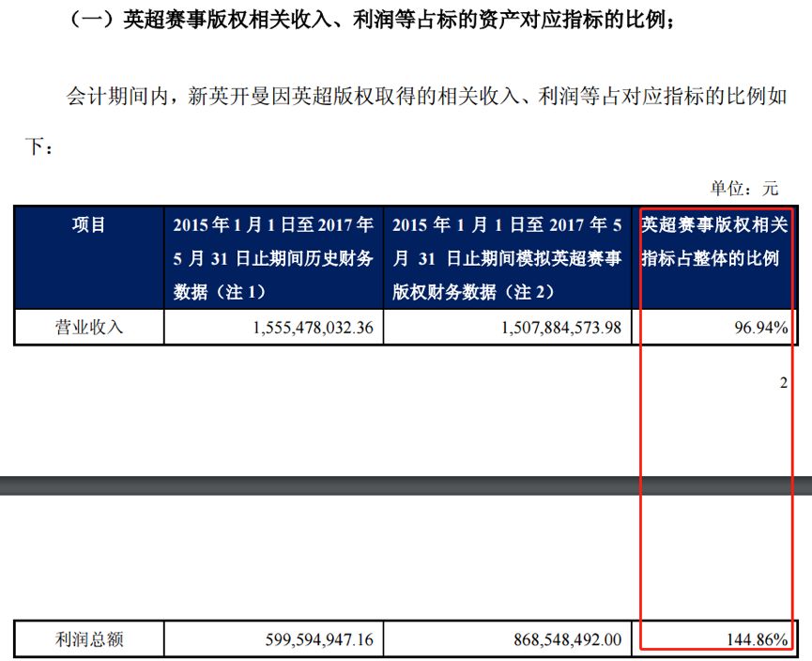Click the 96.94% ratio cell
Screen dimensions: 812x661
(x=761, y=328)
